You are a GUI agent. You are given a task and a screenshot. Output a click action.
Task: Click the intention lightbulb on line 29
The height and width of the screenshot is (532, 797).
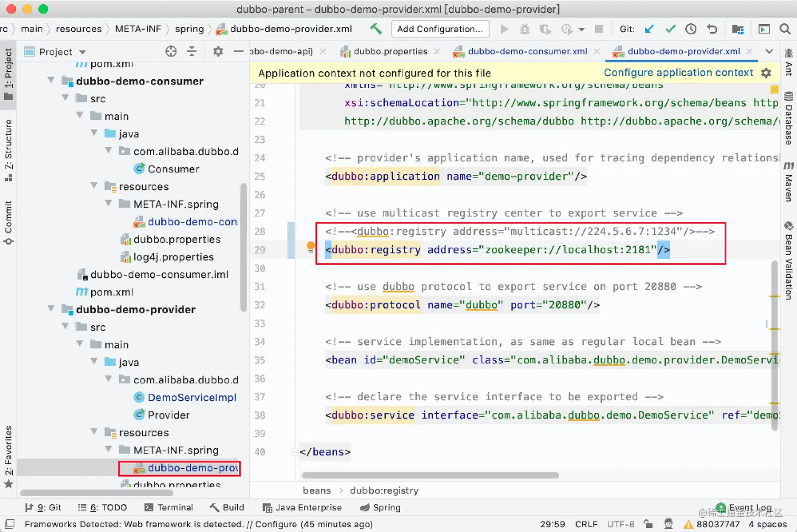point(310,247)
